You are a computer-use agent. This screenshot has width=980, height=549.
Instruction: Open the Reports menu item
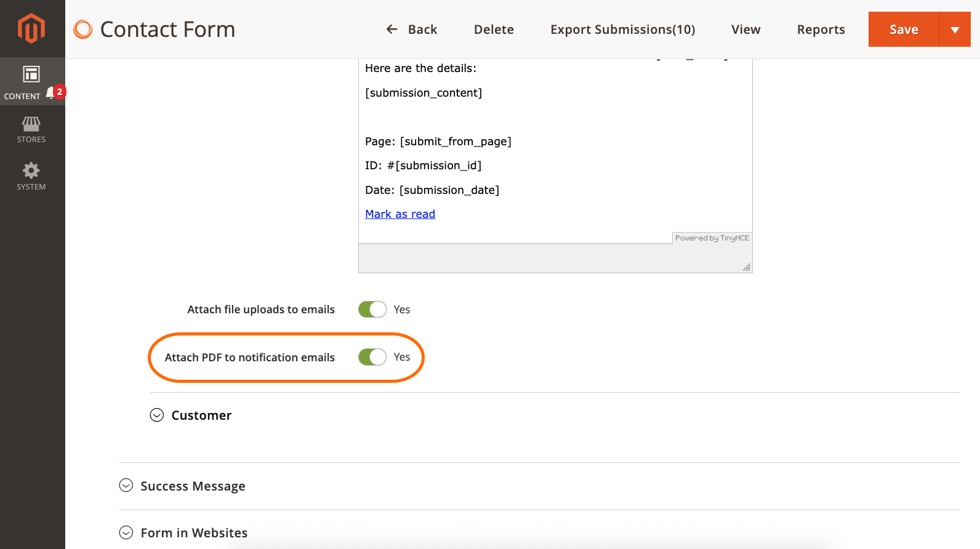[x=821, y=30]
